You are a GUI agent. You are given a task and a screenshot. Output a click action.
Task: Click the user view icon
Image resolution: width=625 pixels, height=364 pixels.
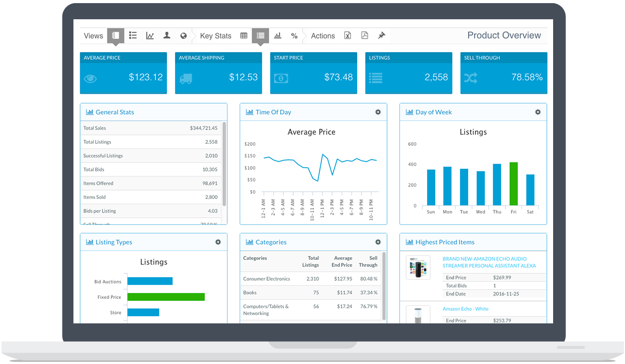click(167, 35)
